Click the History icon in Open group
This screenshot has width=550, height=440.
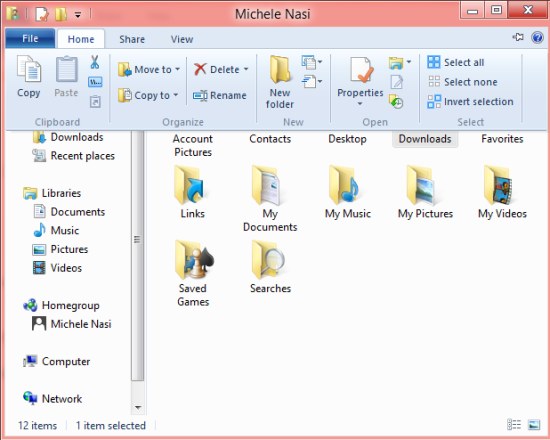coord(396,101)
